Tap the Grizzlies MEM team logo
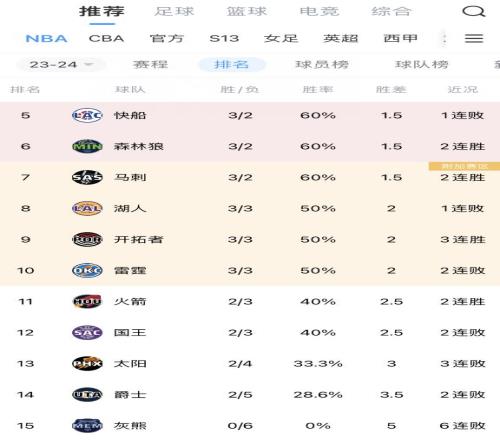This screenshot has height=440, width=500. 87,426
